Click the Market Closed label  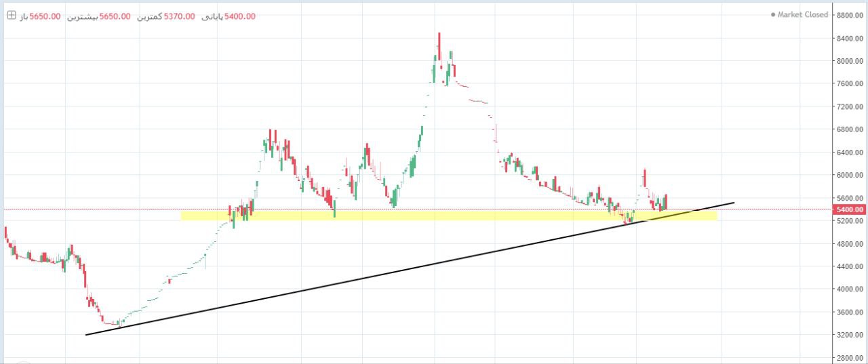[802, 15]
